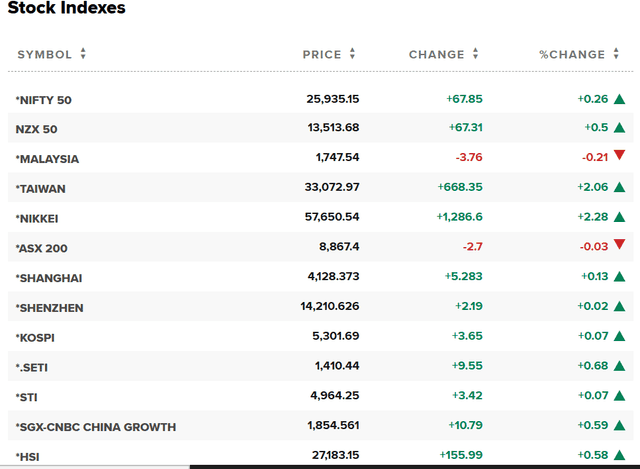Click the green up arrow for KOSPI
Viewport: 640px width, 469px height.
click(620, 336)
